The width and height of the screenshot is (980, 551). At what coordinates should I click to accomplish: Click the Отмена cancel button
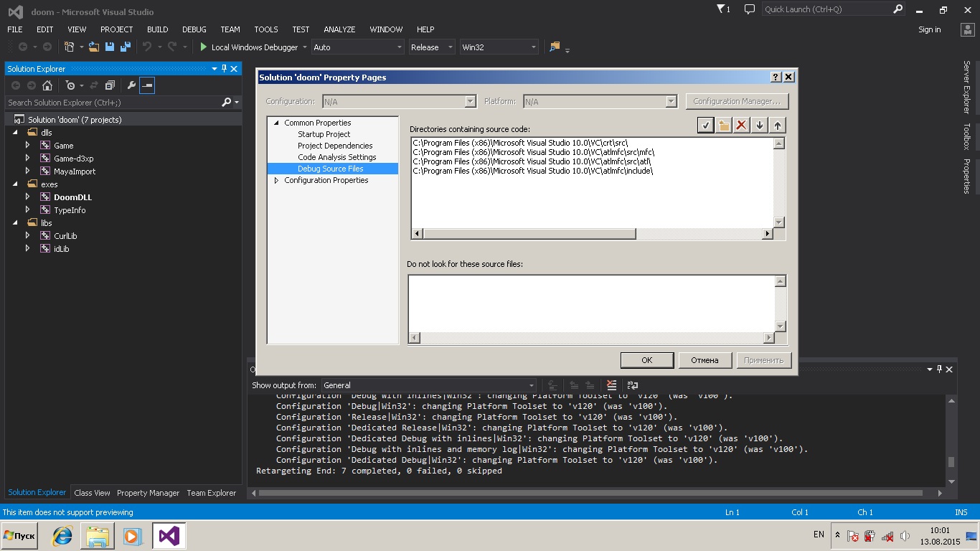tap(705, 360)
